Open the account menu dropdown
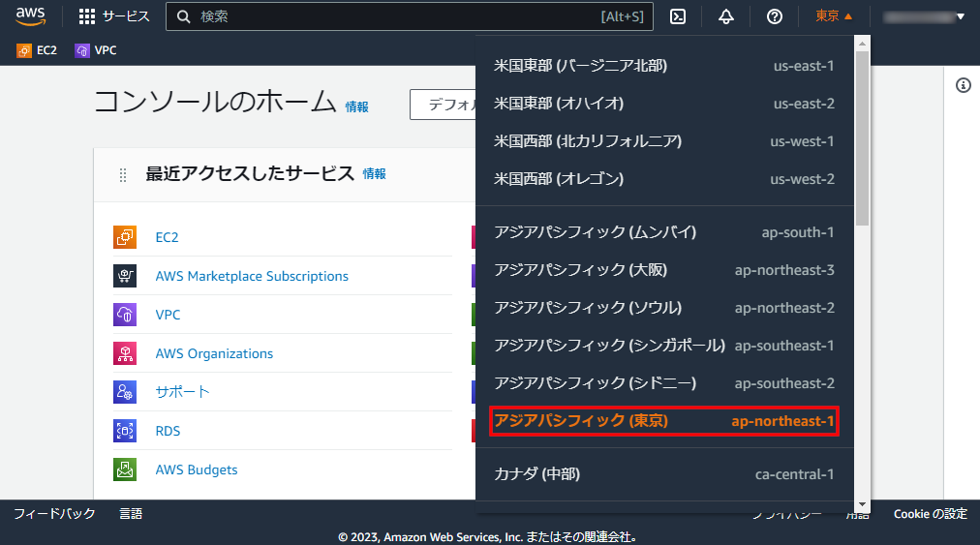Viewport: 980px width, 545px height. click(924, 16)
